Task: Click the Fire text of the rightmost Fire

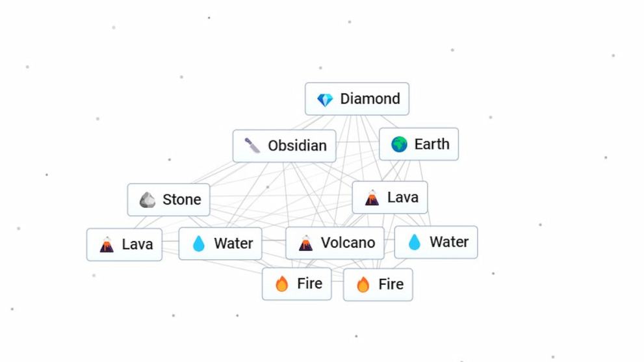Action: click(391, 284)
